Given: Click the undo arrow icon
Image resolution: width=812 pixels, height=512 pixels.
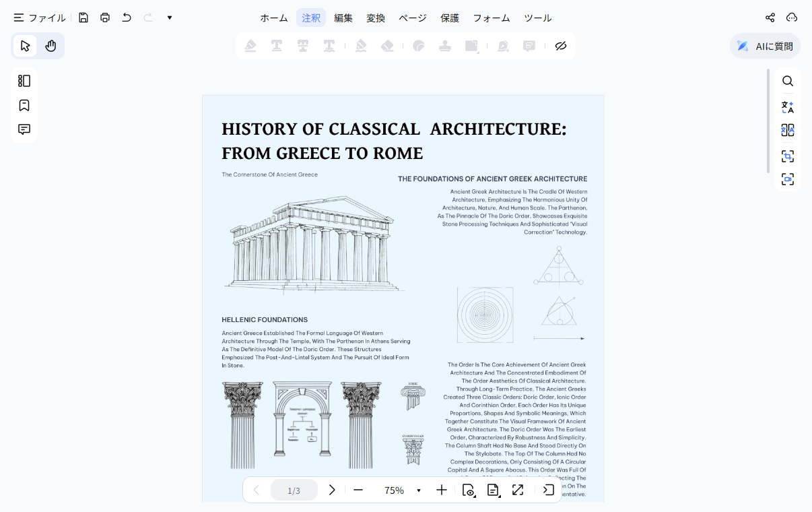Looking at the screenshot, I should [127, 18].
